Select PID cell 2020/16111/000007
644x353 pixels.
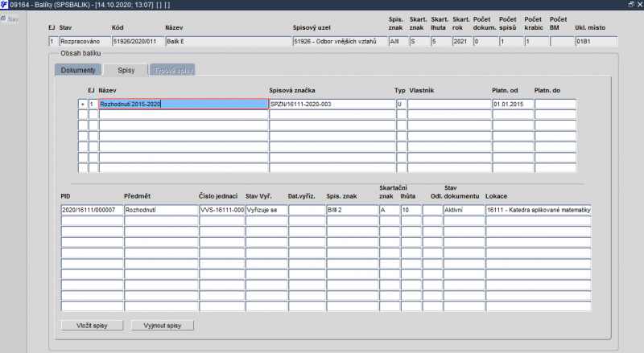(x=90, y=210)
